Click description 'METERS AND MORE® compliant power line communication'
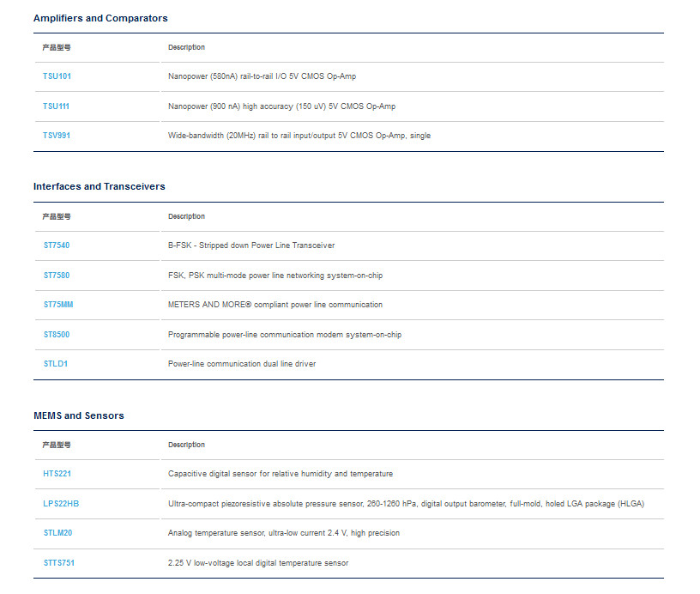 tap(275, 305)
